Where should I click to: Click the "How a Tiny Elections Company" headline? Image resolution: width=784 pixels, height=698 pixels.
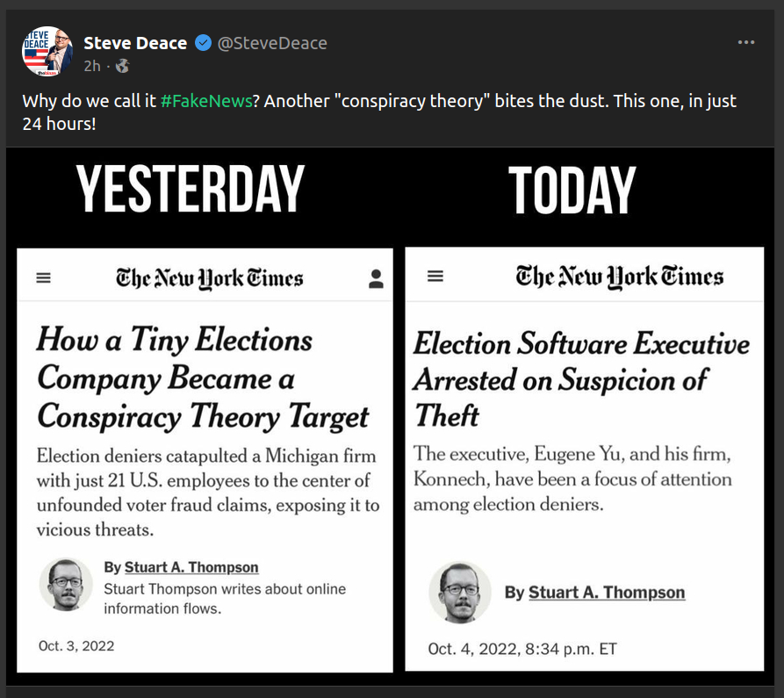click(x=203, y=378)
